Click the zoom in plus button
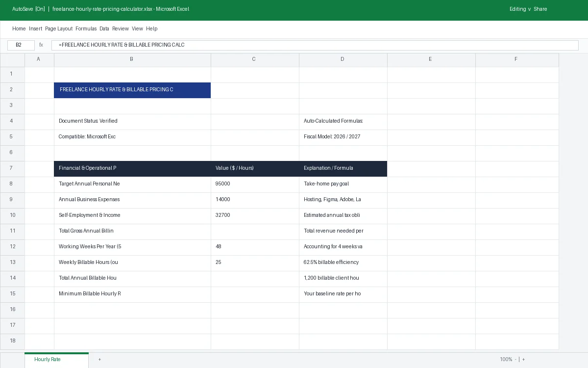 tap(523, 360)
